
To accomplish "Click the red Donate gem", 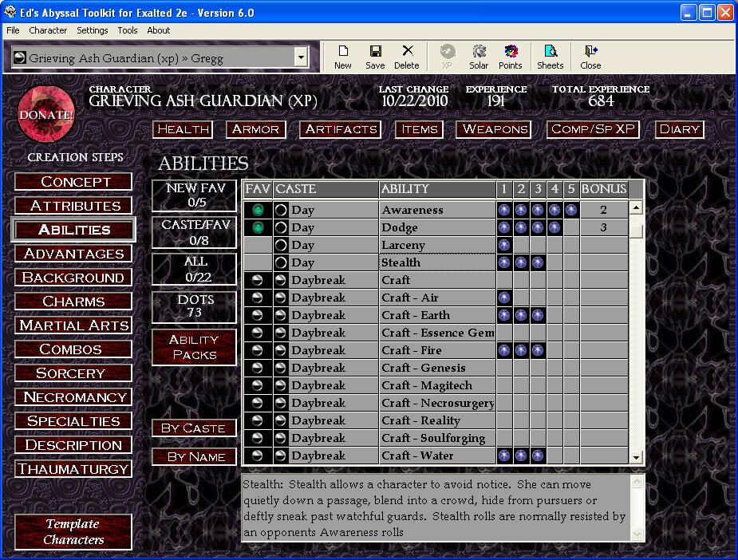I will coord(46,114).
